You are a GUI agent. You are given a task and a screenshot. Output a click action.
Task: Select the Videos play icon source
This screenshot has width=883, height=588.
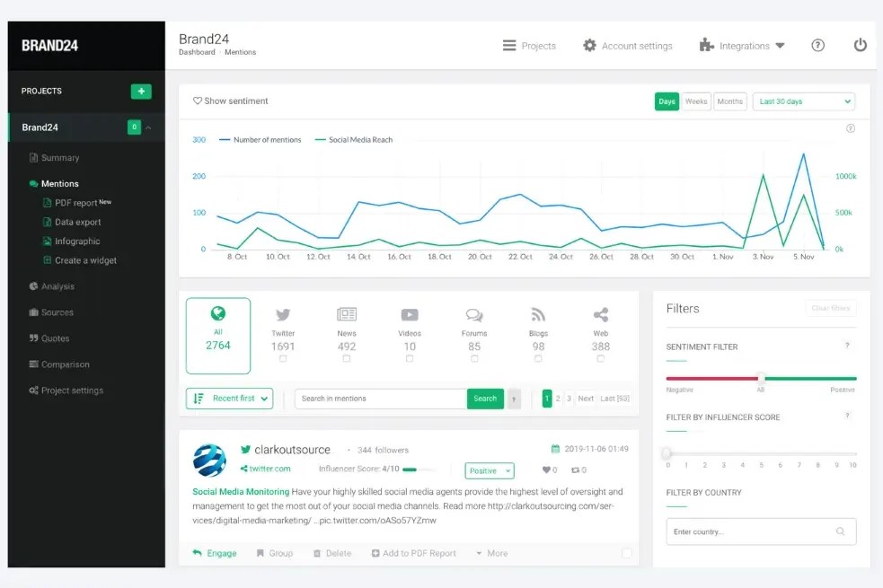(x=410, y=315)
